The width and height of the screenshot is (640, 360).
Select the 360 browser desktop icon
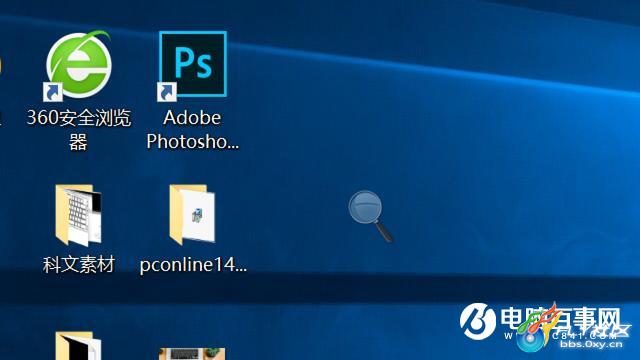click(78, 65)
